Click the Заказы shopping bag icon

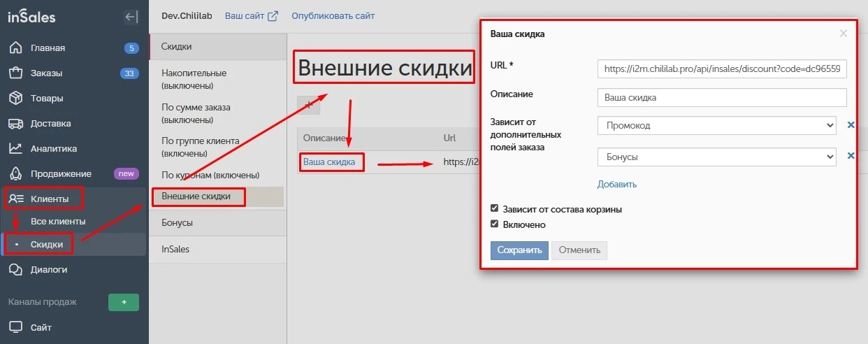click(x=15, y=73)
